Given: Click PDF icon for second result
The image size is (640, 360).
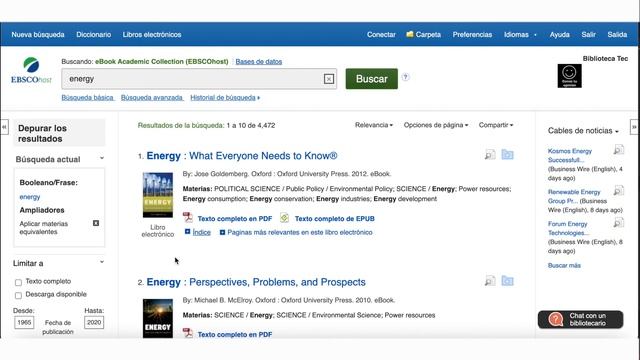Looking at the screenshot, I should click(x=187, y=333).
